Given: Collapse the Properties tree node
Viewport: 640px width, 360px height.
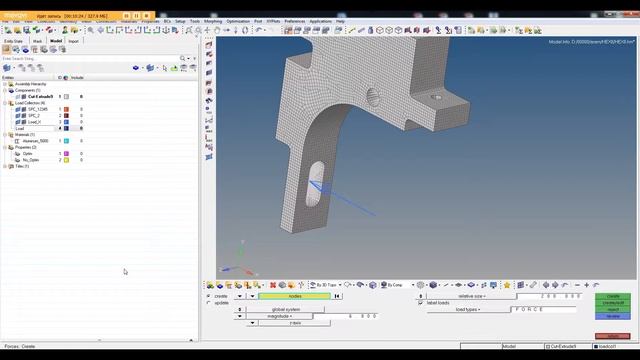Looking at the screenshot, I should [5, 147].
